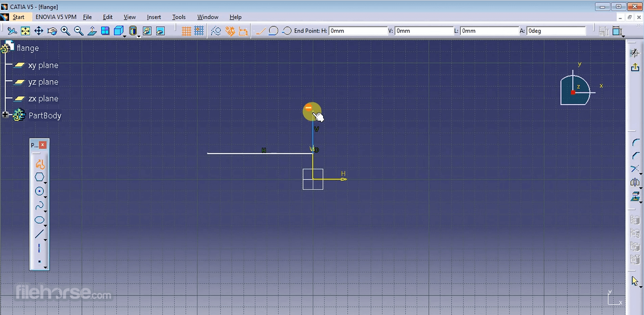The image size is (644, 315).
Task: Select the Point tool
Action: (39, 262)
